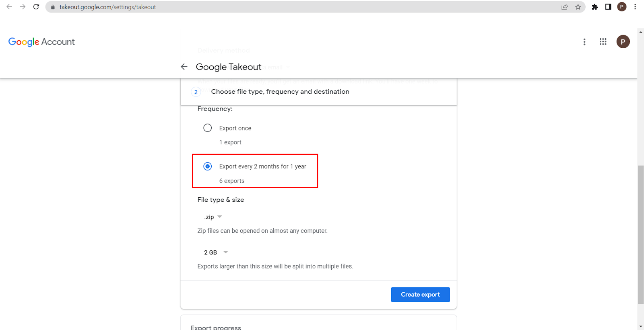Toggle the browser side panel icon
The height and width of the screenshot is (330, 644).
click(x=608, y=7)
